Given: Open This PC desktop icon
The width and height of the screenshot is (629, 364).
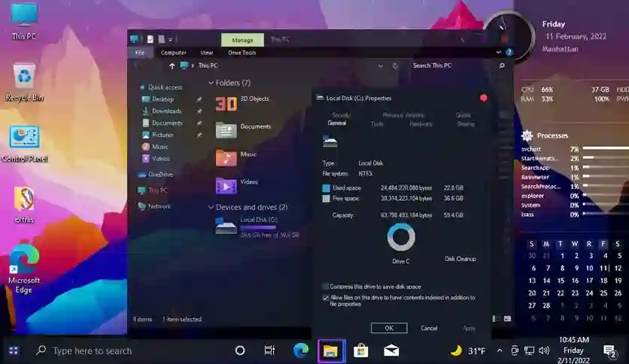Looking at the screenshot, I should click(x=24, y=21).
